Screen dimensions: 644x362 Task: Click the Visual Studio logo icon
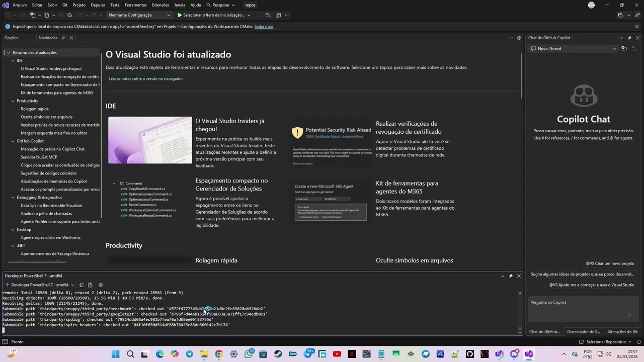coord(6,5)
